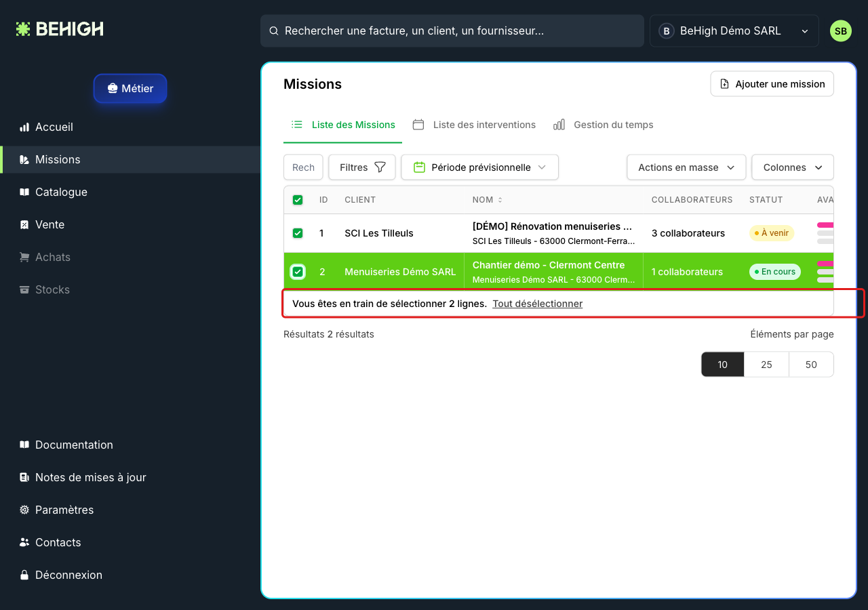The width and height of the screenshot is (868, 610).
Task: Click Ajouter une mission button
Action: [x=772, y=84]
